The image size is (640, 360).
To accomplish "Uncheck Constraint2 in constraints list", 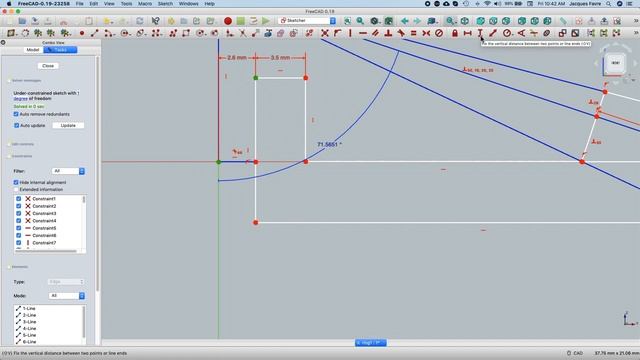I will tap(18, 206).
